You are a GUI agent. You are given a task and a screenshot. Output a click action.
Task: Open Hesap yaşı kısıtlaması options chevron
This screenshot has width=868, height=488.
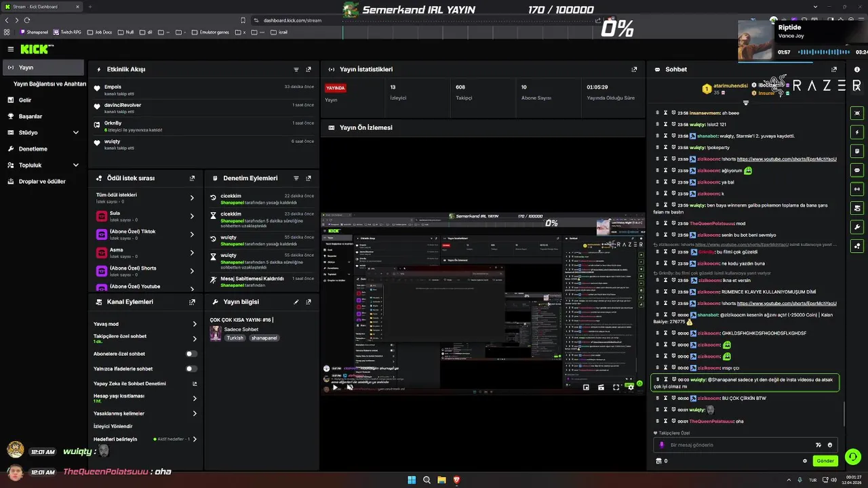[195, 399]
